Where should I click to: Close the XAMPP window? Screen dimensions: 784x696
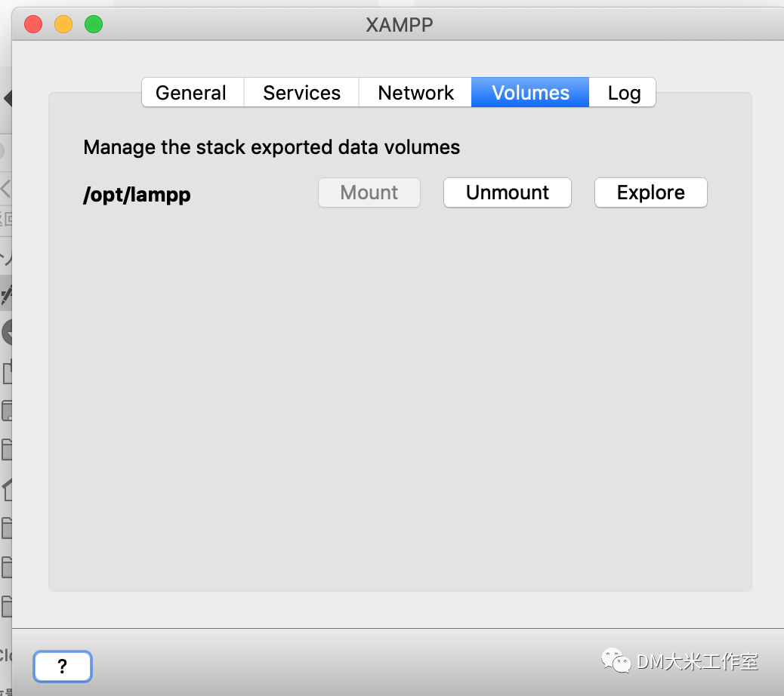coord(33,24)
